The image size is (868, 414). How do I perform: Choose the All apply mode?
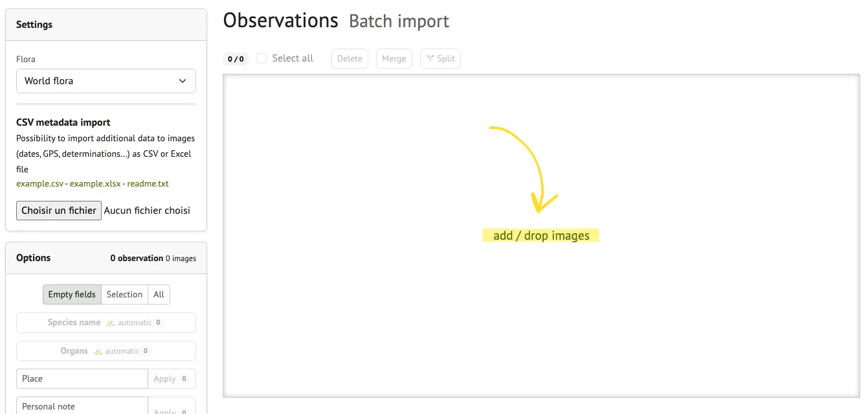(159, 294)
